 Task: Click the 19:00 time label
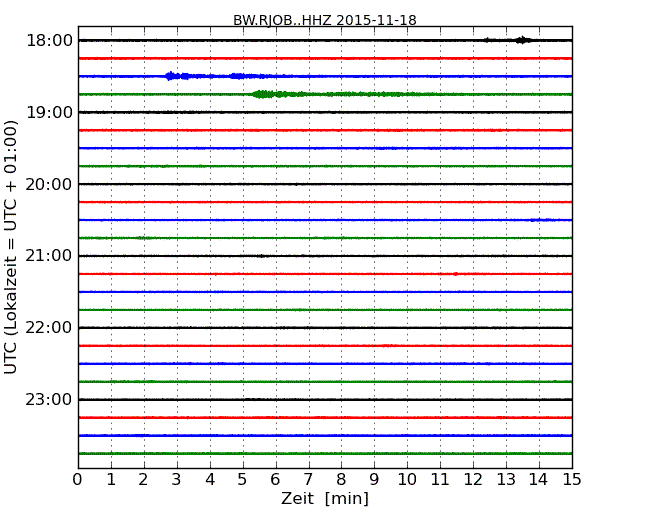(x=49, y=112)
